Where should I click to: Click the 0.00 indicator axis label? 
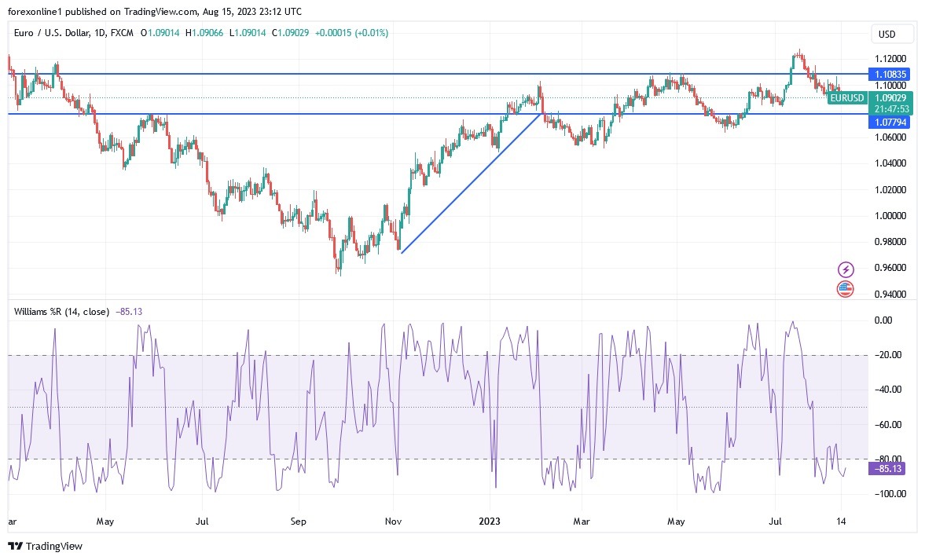tap(883, 320)
